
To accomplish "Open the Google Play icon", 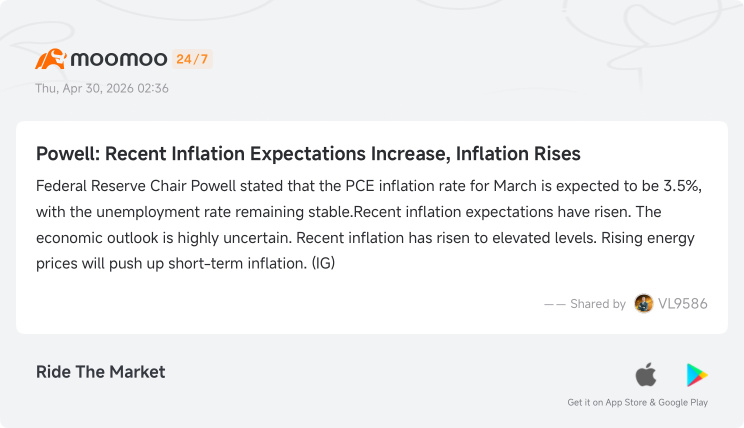I will [x=697, y=375].
